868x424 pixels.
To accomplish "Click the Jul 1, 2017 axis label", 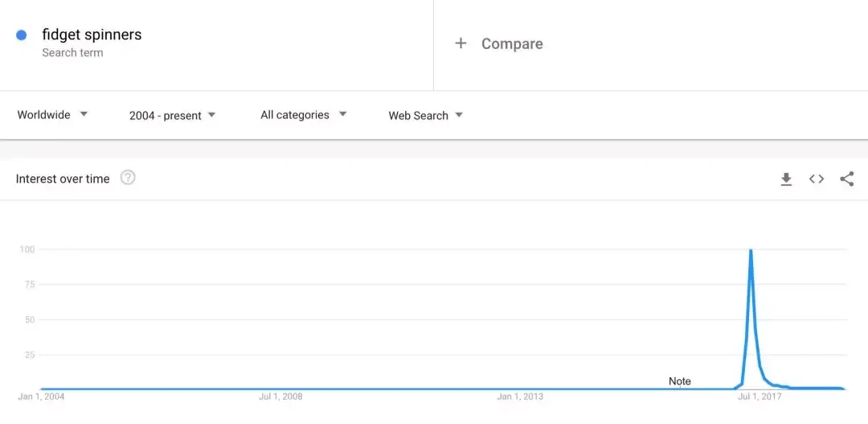I will 759,397.
